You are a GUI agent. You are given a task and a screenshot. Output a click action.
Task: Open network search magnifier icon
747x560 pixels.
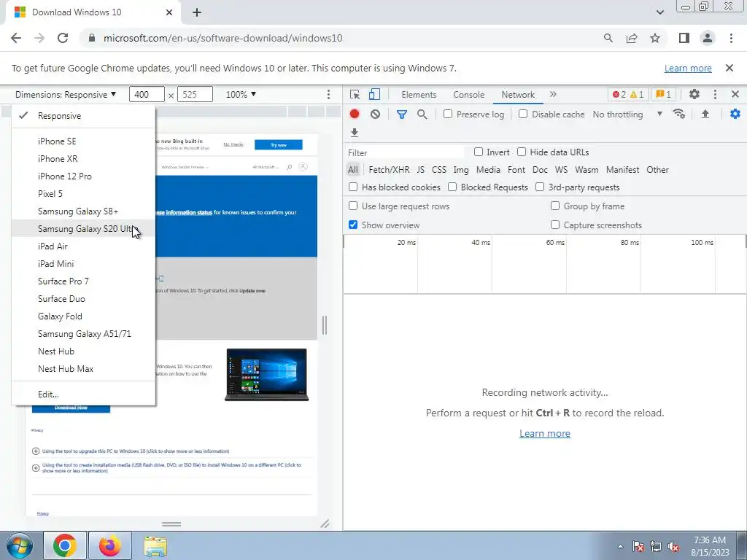point(422,114)
